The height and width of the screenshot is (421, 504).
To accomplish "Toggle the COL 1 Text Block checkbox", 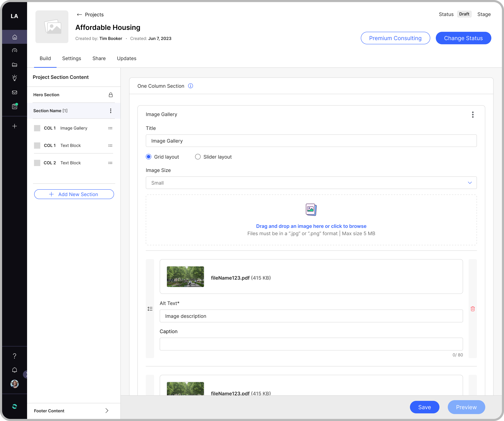I will [37, 146].
